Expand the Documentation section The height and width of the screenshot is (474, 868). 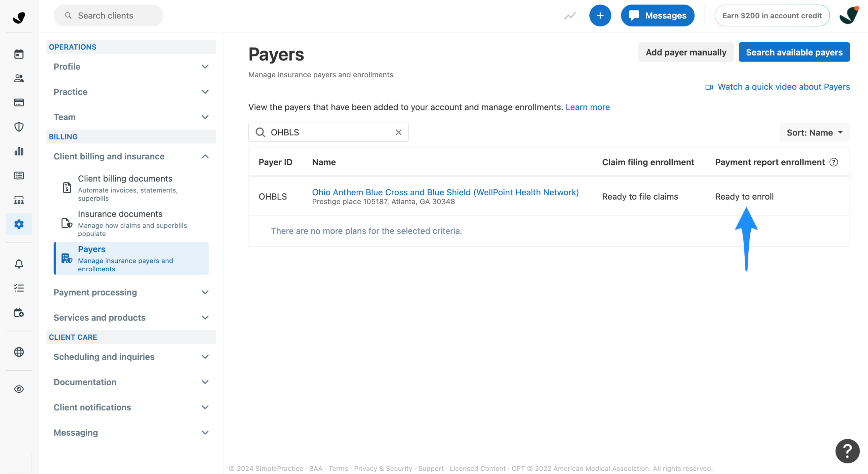click(x=131, y=382)
